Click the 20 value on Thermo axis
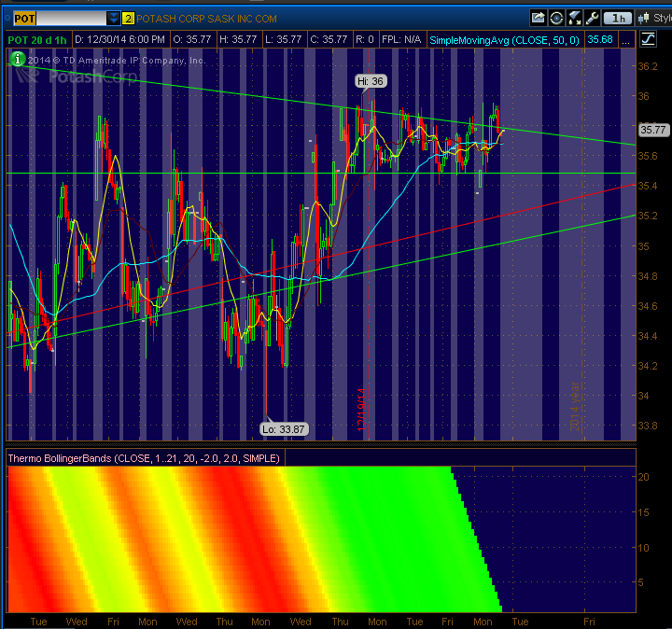672x629 pixels. pos(643,477)
